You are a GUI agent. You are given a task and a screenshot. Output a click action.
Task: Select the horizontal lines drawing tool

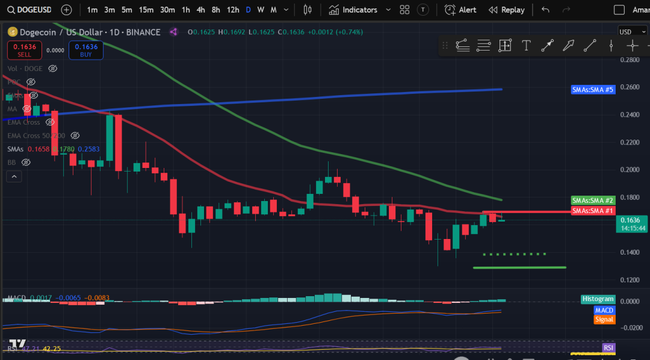click(483, 45)
